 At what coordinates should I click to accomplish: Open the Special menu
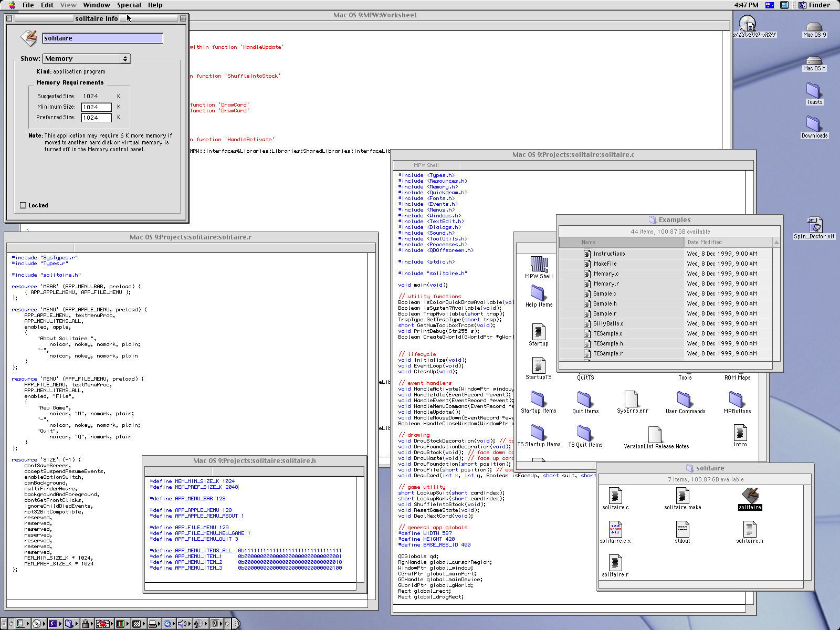pos(129,5)
